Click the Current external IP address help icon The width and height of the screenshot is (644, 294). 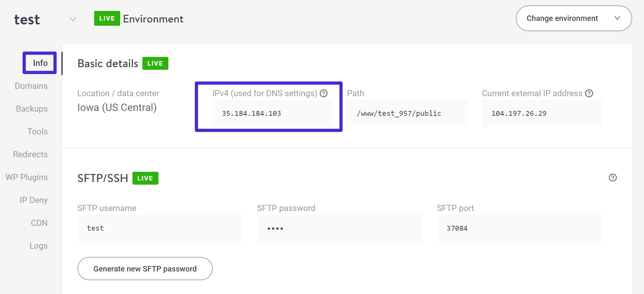589,93
